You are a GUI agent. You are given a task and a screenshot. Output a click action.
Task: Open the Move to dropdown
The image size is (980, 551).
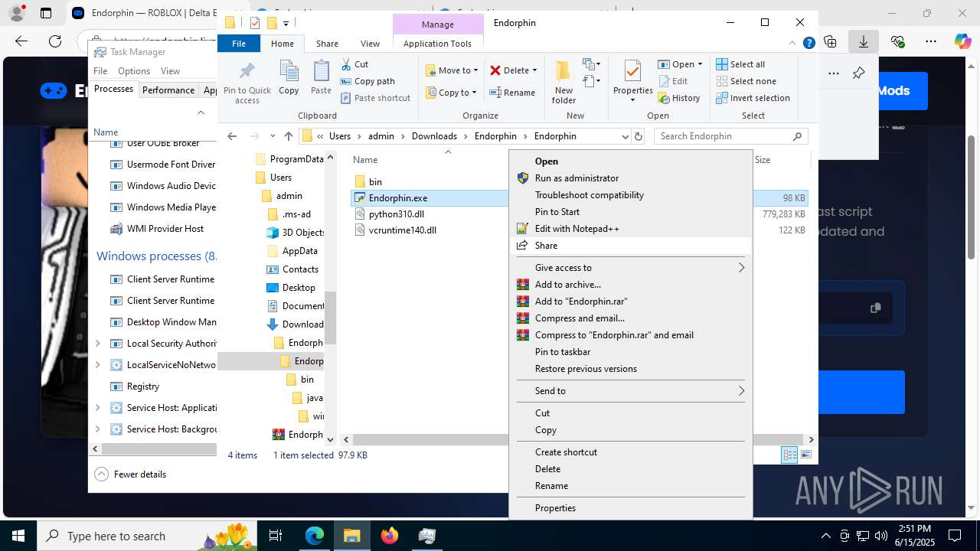[x=452, y=70]
